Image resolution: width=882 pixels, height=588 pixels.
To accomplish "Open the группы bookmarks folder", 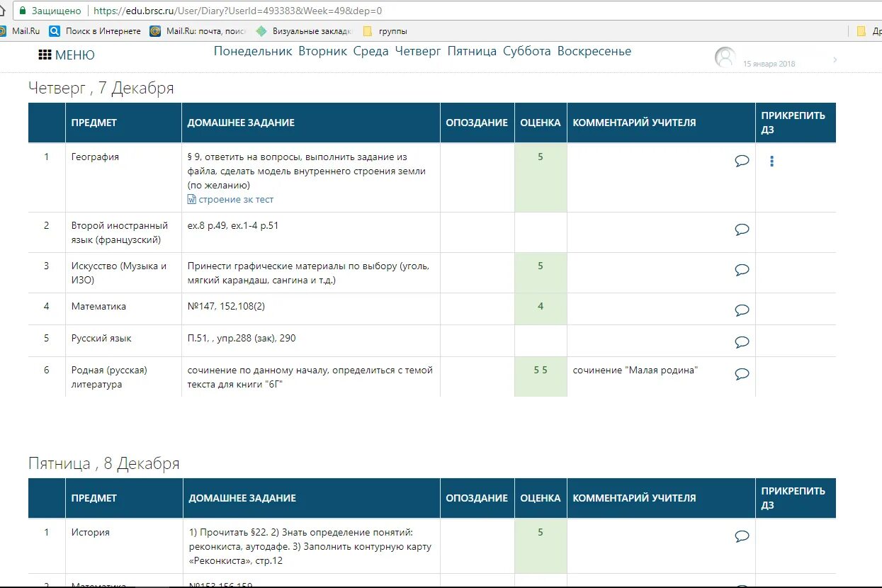I will point(385,31).
